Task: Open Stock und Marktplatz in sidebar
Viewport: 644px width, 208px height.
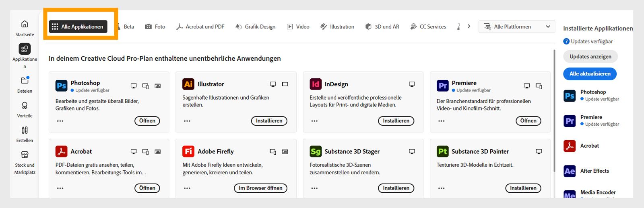Action: click(25, 162)
